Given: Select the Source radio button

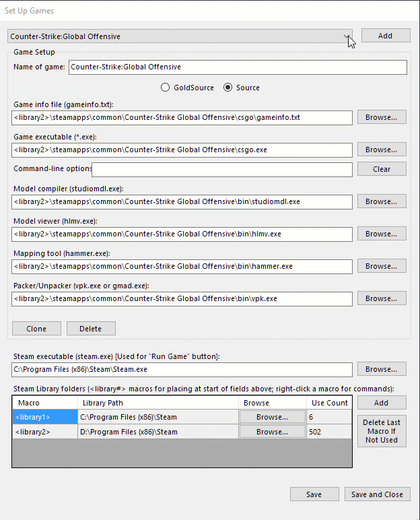Looking at the screenshot, I should (x=228, y=88).
